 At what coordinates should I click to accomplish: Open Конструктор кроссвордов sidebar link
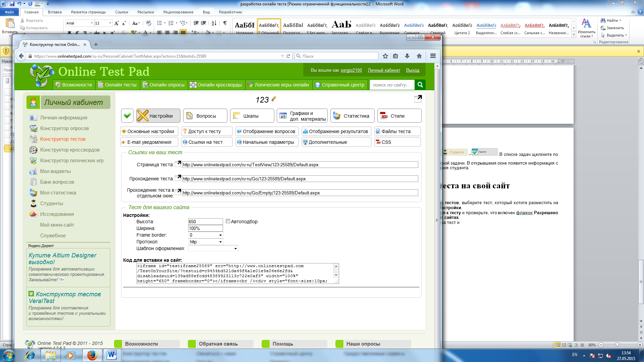(x=70, y=150)
